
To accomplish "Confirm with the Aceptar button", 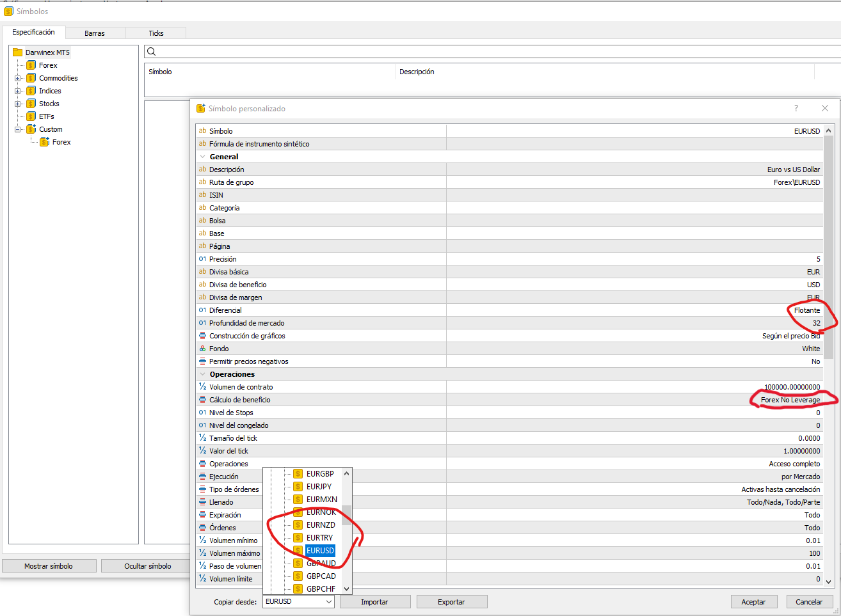I will pos(753,602).
